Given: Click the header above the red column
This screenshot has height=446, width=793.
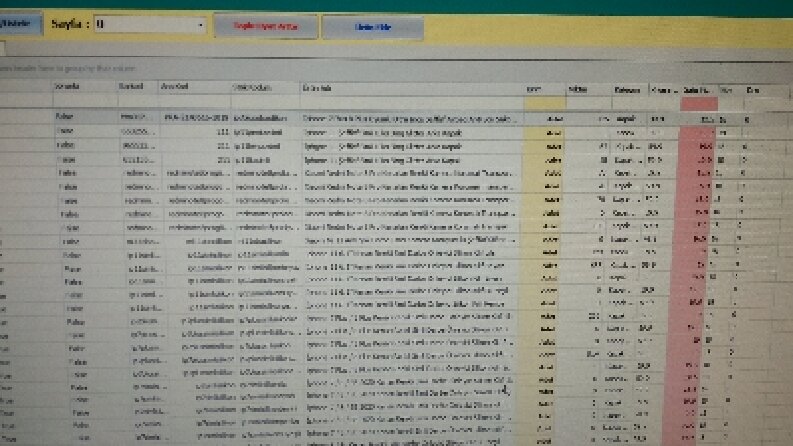Looking at the screenshot, I should pos(698,90).
